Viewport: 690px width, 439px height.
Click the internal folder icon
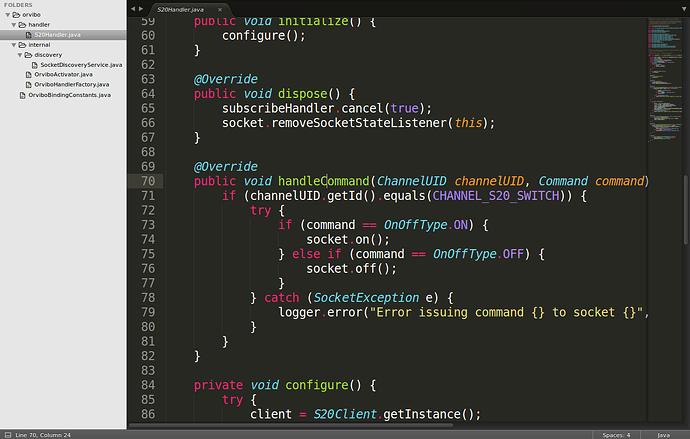[22, 45]
